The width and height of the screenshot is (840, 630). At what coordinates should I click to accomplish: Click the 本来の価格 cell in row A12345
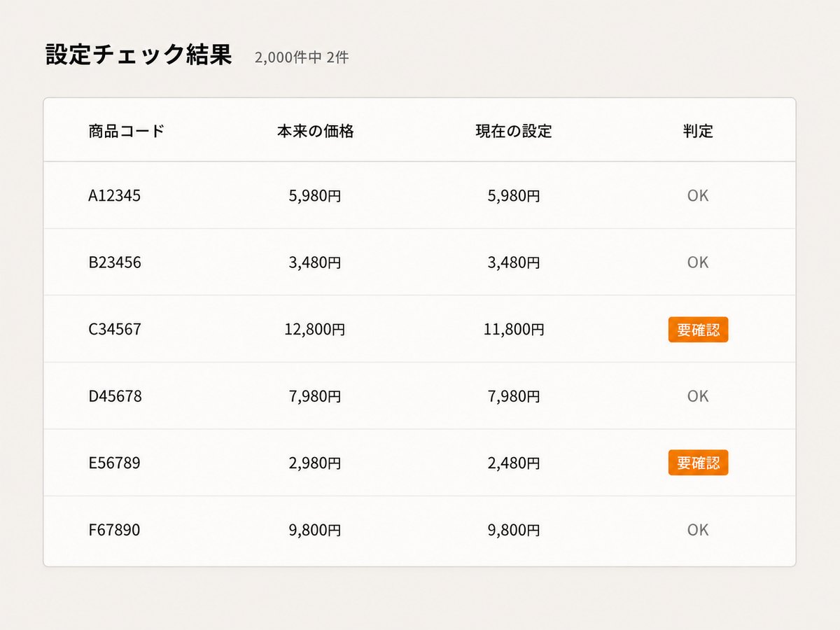point(315,196)
